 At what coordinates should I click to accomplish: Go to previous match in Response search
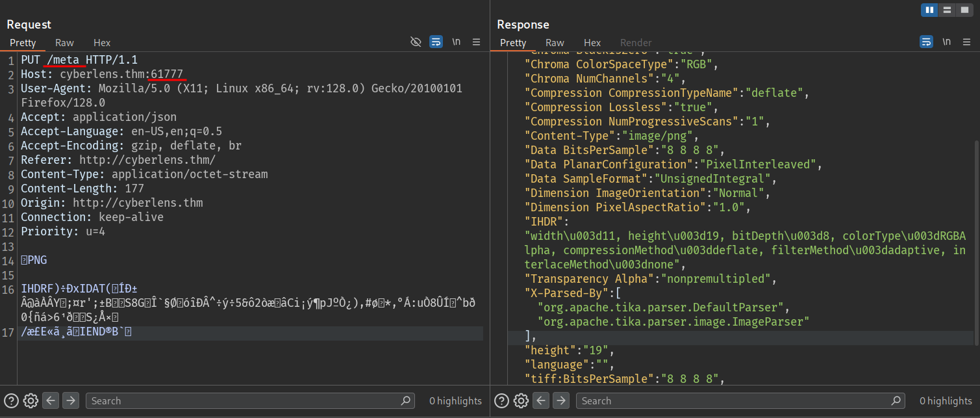pyautogui.click(x=541, y=400)
